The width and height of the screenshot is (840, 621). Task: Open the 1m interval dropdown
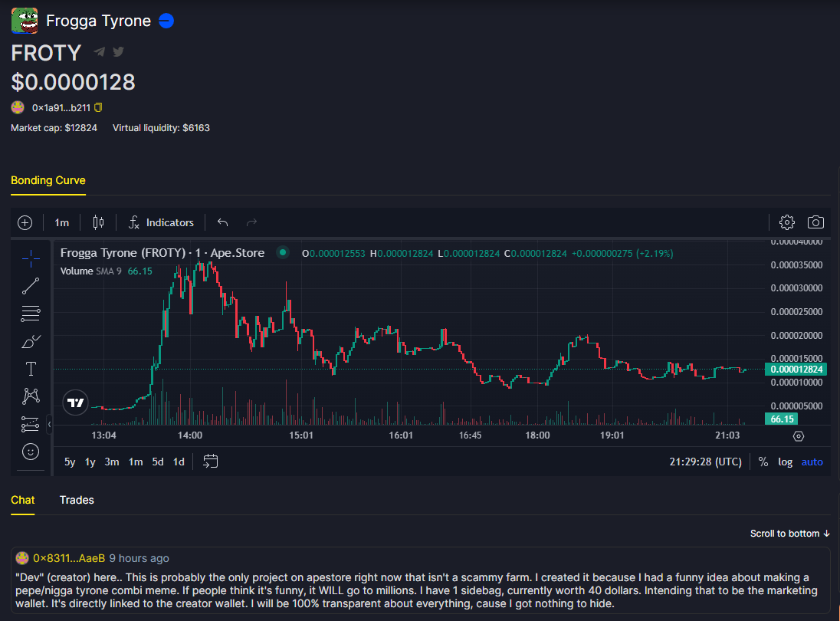61,222
